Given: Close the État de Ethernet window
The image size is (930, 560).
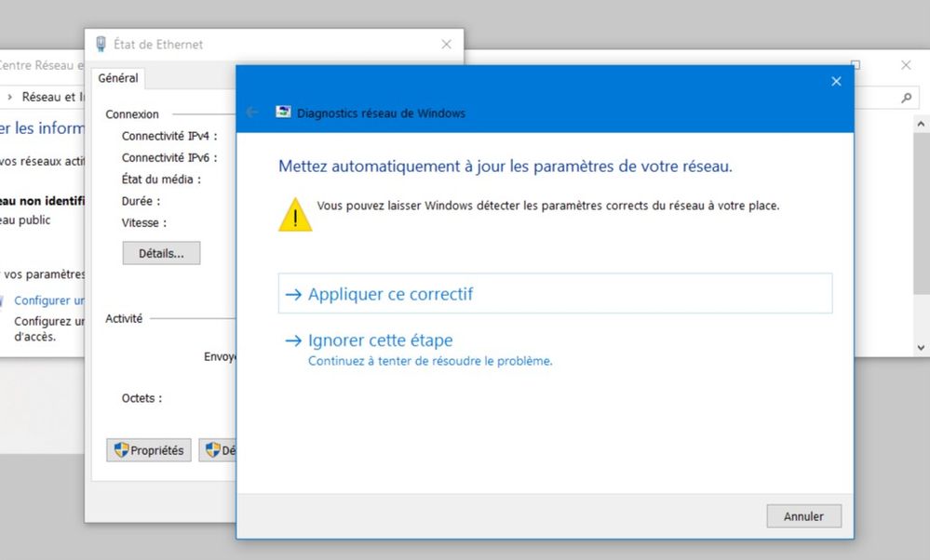Looking at the screenshot, I should [446, 45].
